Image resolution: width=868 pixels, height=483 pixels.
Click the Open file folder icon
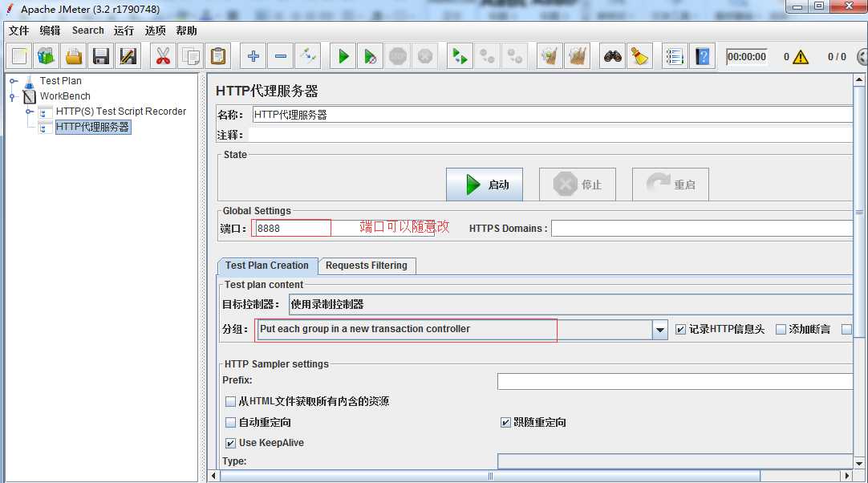pyautogui.click(x=73, y=56)
